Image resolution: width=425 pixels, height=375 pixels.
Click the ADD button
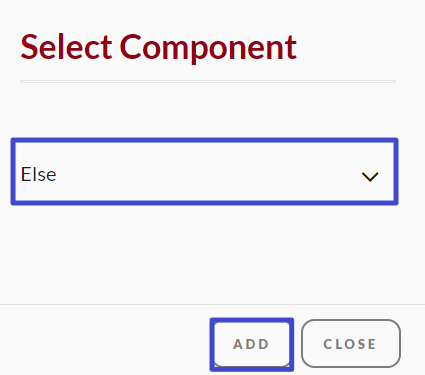tap(252, 344)
